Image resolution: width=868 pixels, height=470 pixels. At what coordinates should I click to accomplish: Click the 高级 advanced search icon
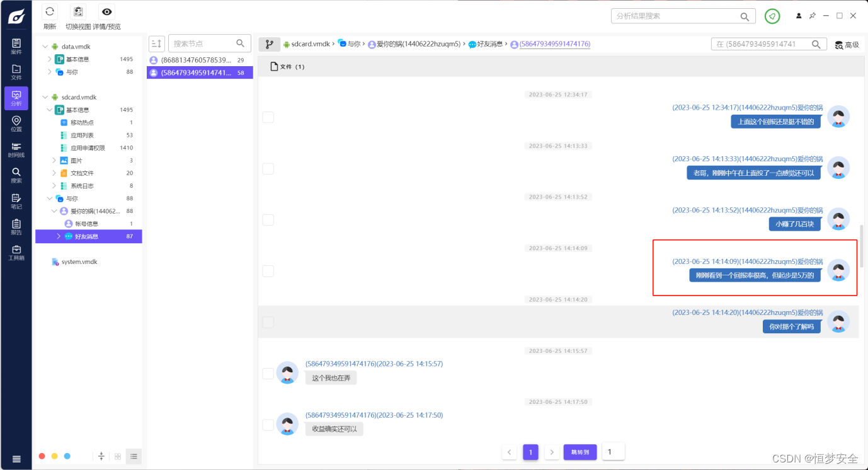tap(839, 45)
